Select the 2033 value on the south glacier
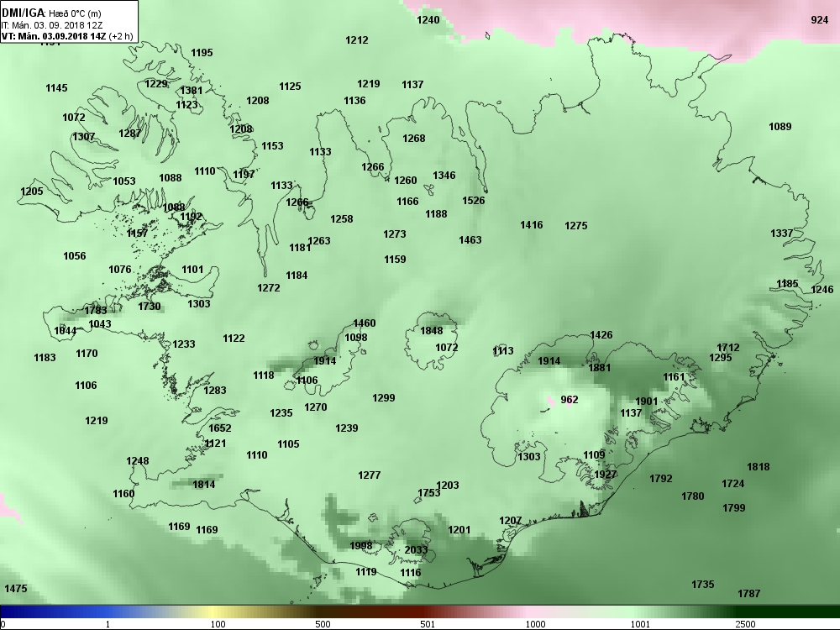This screenshot has height=630, width=840. [416, 550]
